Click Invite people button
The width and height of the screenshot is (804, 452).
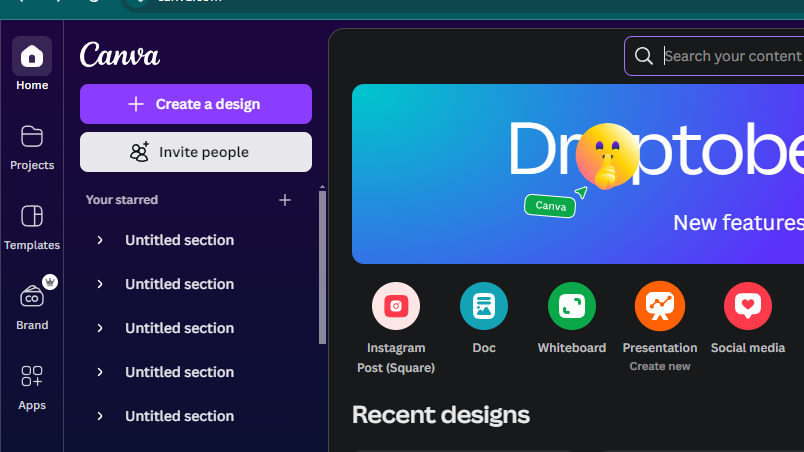click(196, 152)
